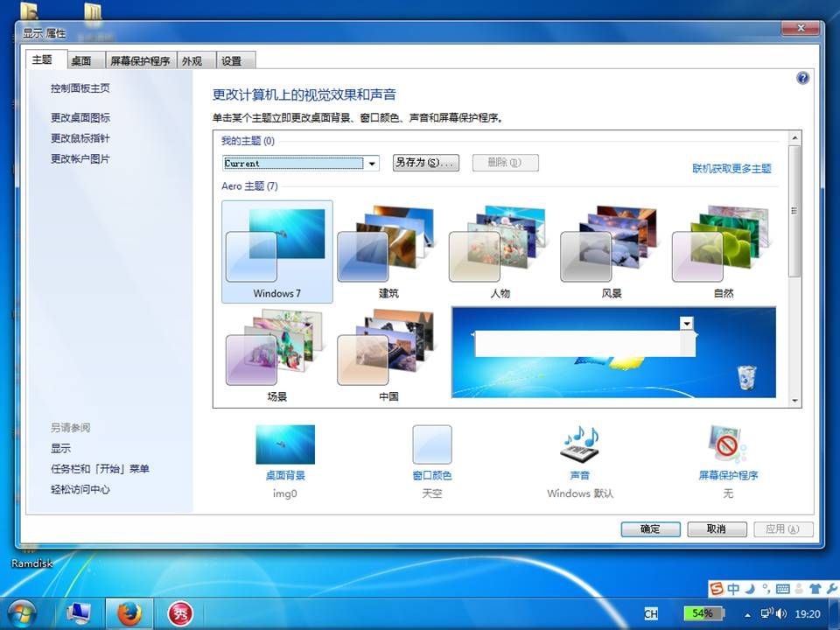Cancel with the 取消 button

click(x=717, y=529)
